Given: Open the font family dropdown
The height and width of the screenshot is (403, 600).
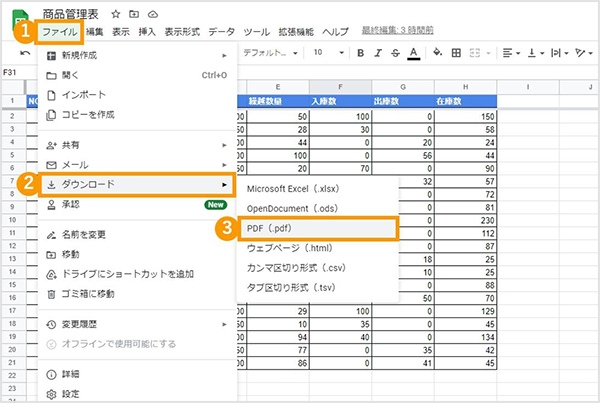Looking at the screenshot, I should [x=270, y=53].
